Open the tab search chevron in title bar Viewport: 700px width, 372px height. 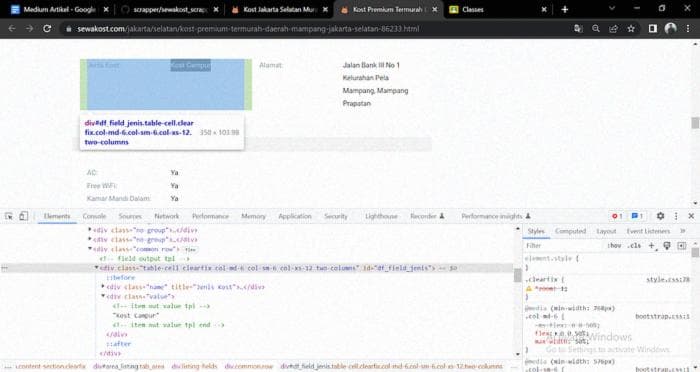612,8
